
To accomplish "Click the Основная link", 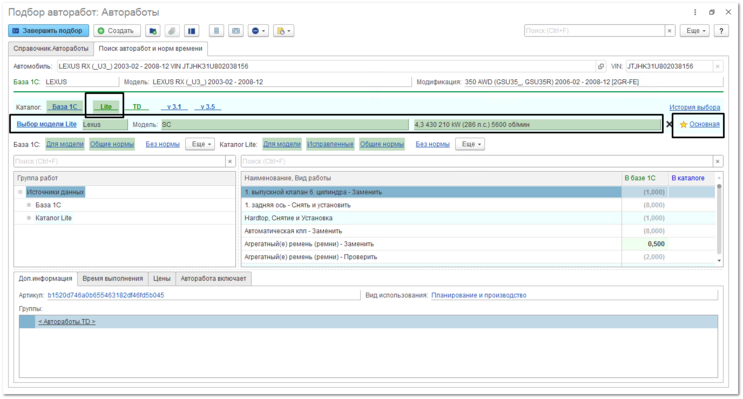I will click(x=704, y=124).
